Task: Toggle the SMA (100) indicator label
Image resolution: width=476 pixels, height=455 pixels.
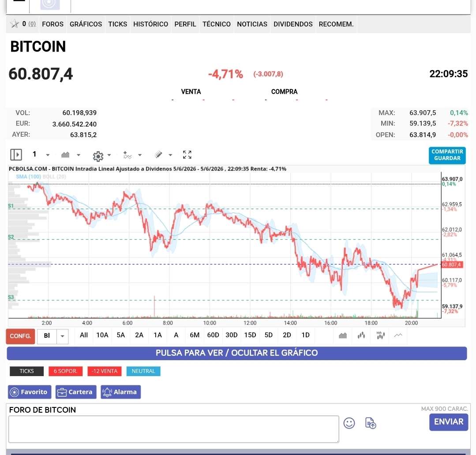Action: tap(28, 176)
